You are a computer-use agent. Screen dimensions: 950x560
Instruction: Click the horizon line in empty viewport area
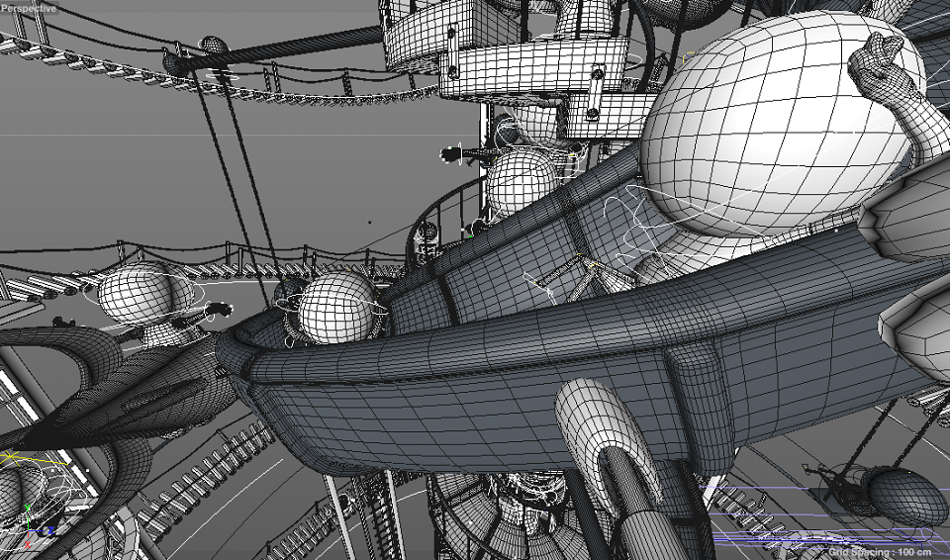click(198, 135)
